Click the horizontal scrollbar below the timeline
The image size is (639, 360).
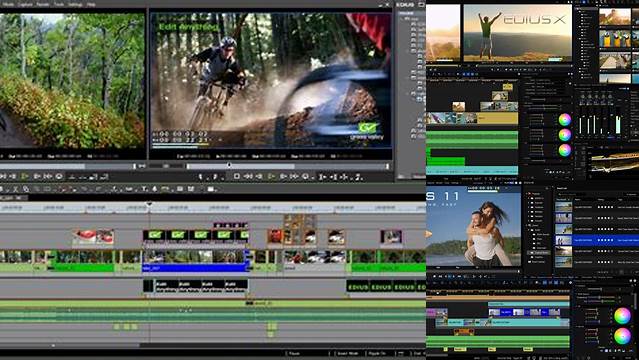click(212, 345)
